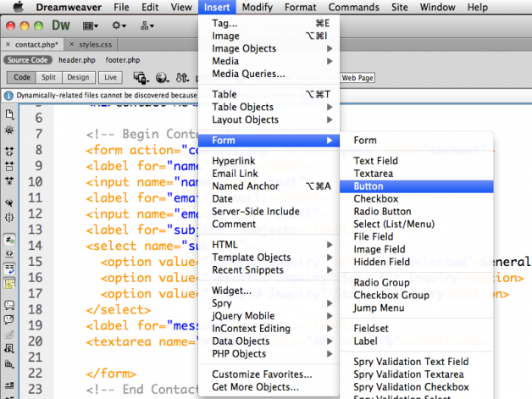Click the Dw application logo

(x=61, y=25)
